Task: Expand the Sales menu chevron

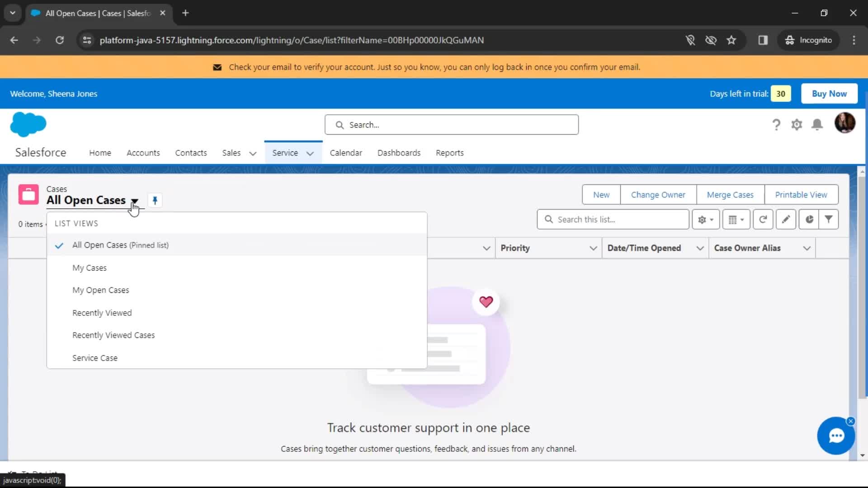Action: (253, 153)
